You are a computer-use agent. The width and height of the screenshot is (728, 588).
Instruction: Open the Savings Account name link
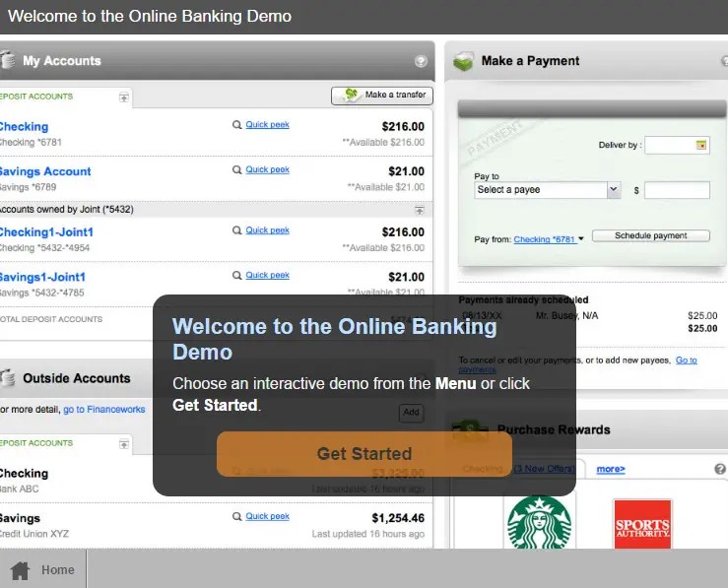click(x=45, y=171)
